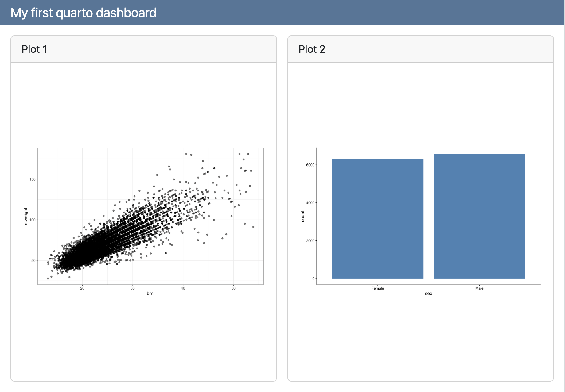The width and height of the screenshot is (565, 392).
Task: Click the "sex" x-axis title
Action: [428, 294]
